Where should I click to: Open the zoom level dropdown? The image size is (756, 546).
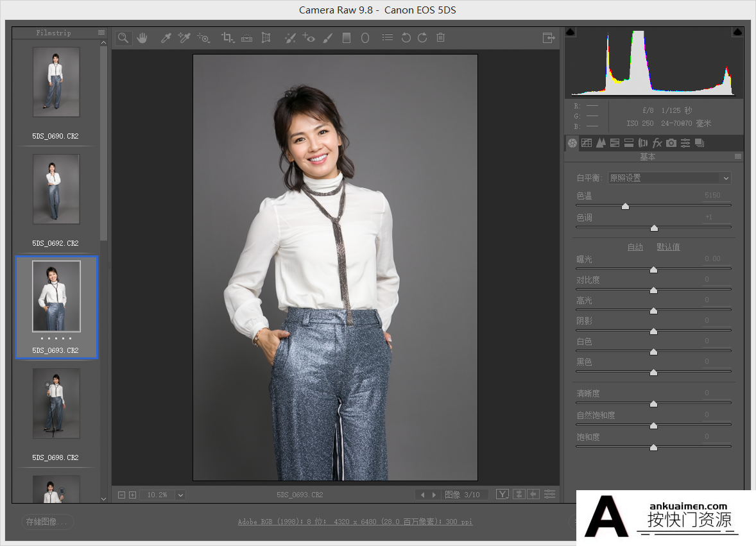click(180, 495)
